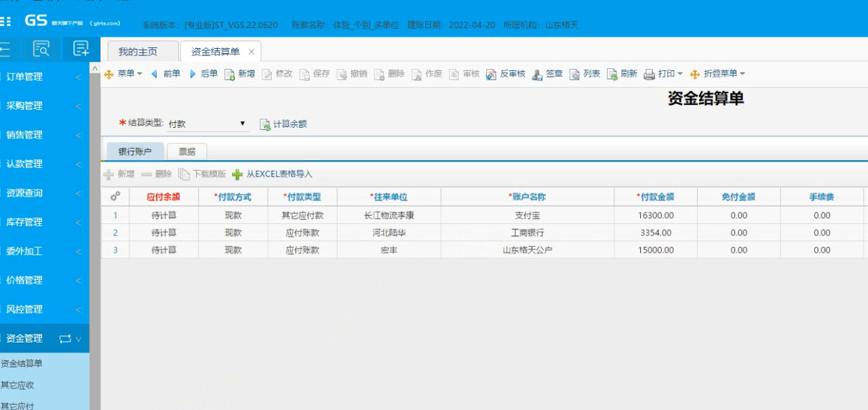Image resolution: width=868 pixels, height=410 pixels.
Task: Go to next document with 后单
Action: pos(203,73)
